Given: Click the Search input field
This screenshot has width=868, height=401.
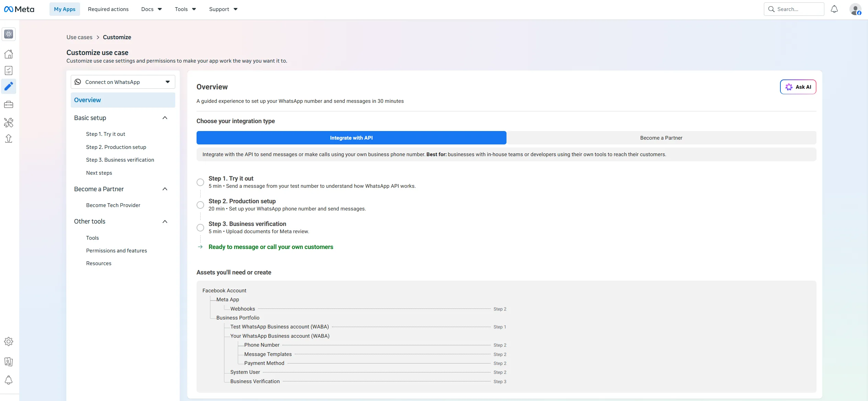Looking at the screenshot, I should (794, 9).
